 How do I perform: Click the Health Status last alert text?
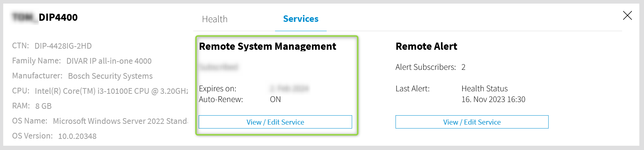[484, 89]
